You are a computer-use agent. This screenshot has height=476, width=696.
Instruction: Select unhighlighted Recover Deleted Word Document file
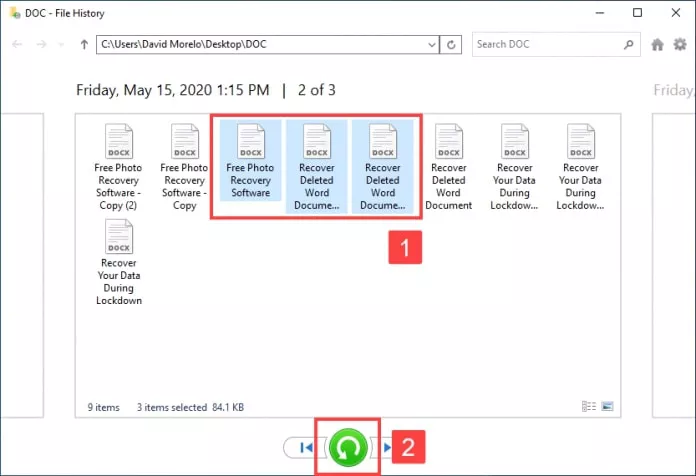pyautogui.click(x=449, y=167)
